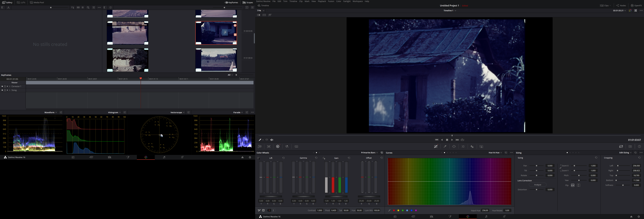Reset the Lift color bars

(284, 158)
